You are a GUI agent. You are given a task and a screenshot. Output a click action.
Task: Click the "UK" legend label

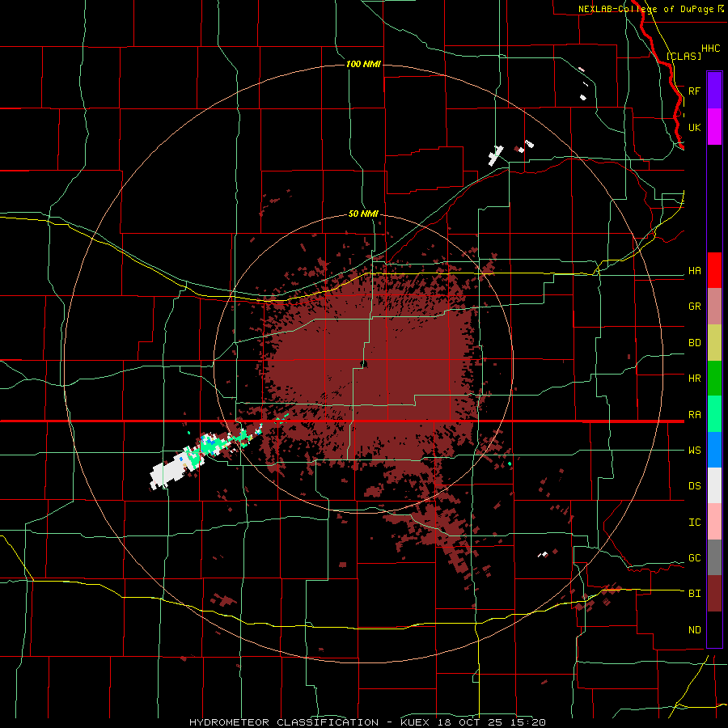click(x=694, y=127)
